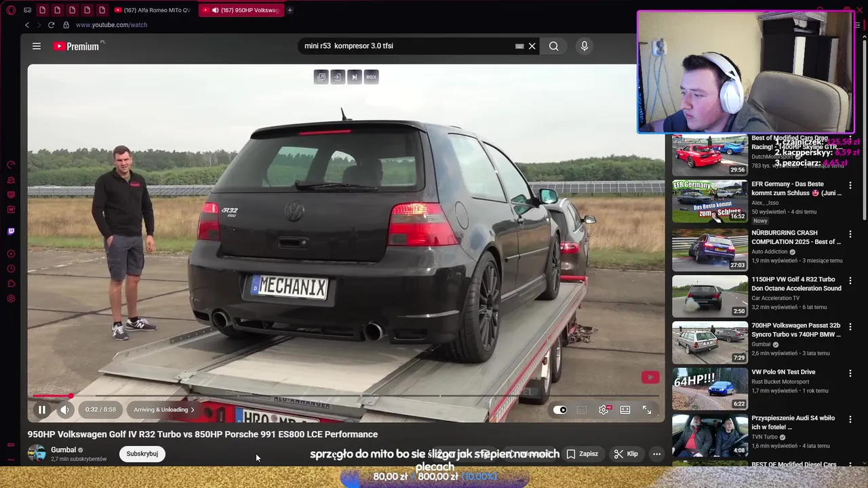Pause the video
Image resolution: width=868 pixels, height=488 pixels.
click(x=42, y=409)
